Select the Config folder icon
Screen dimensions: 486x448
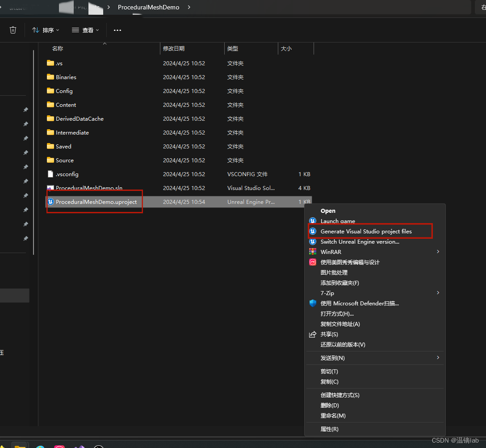click(50, 91)
